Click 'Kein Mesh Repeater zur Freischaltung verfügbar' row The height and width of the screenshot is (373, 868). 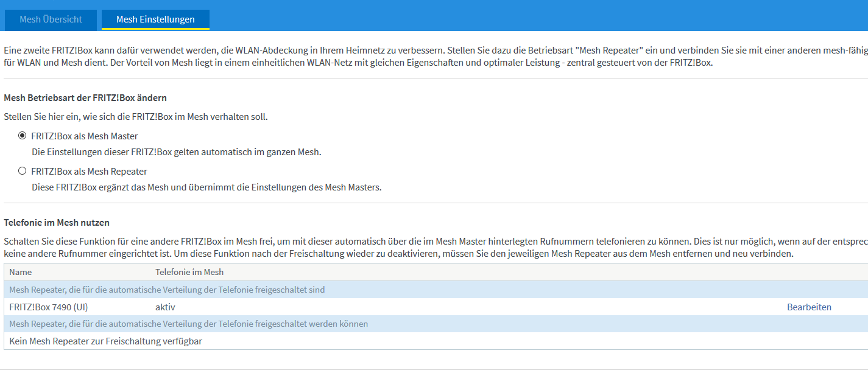click(436, 341)
